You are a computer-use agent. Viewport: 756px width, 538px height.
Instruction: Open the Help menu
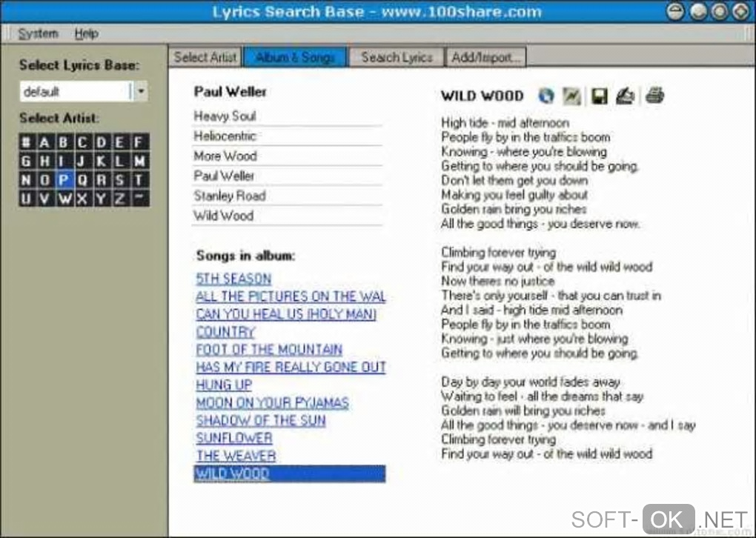(x=86, y=34)
